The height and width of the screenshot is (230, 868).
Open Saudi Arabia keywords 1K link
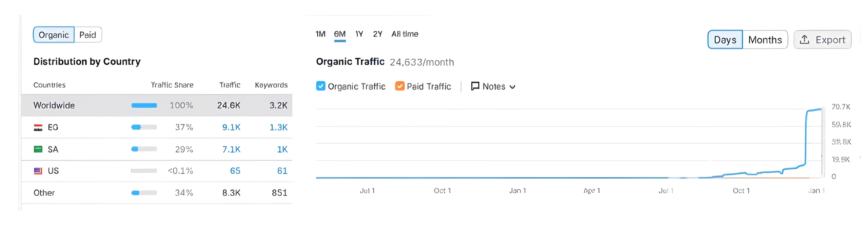click(282, 149)
